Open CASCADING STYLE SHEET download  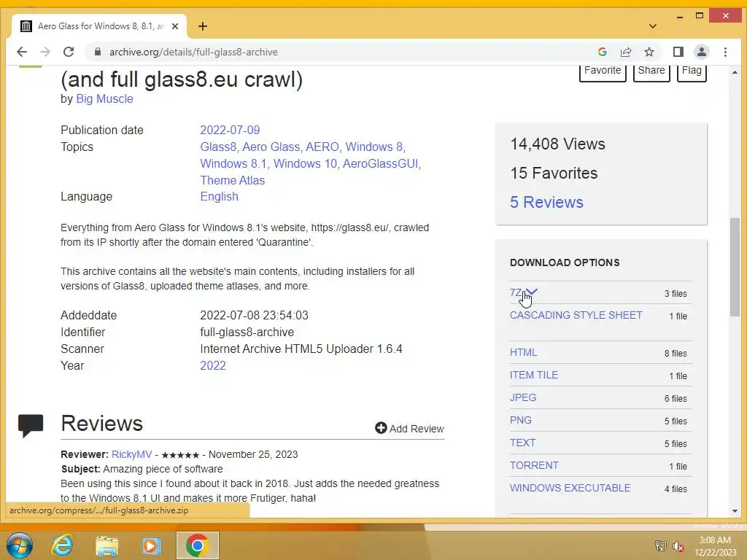click(576, 315)
